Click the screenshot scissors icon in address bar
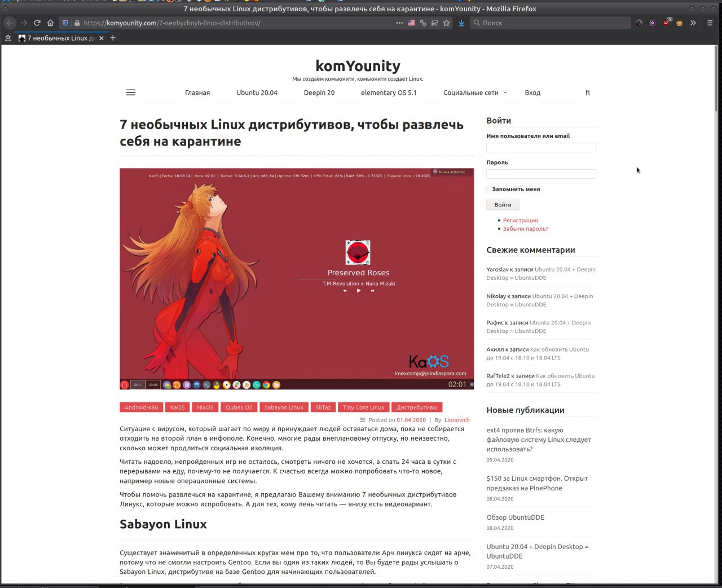 click(435, 23)
